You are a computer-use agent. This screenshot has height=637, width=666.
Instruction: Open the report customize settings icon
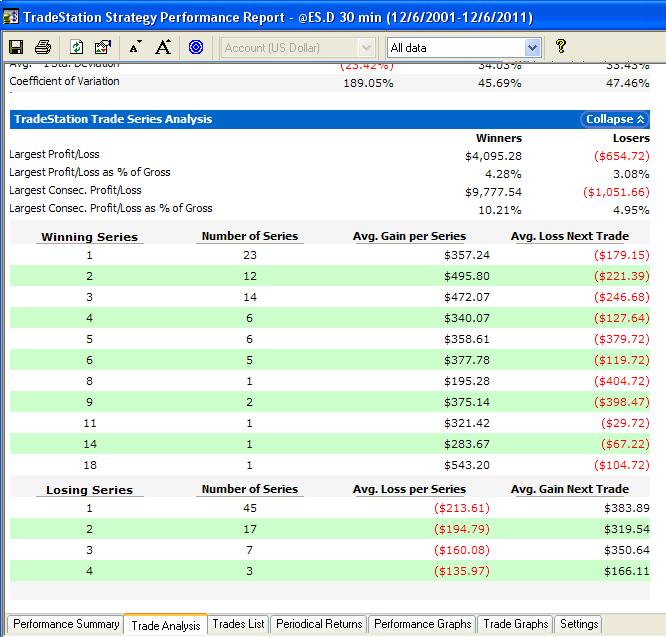pyautogui.click(x=103, y=47)
